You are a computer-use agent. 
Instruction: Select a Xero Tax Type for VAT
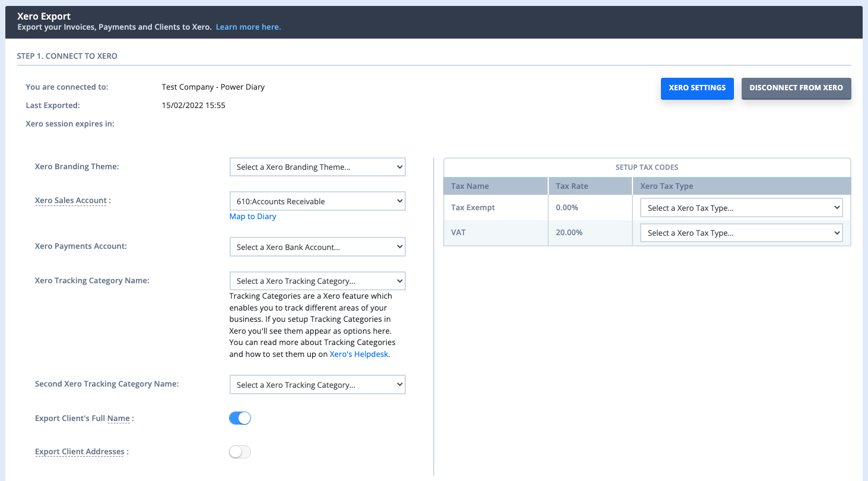coord(741,232)
